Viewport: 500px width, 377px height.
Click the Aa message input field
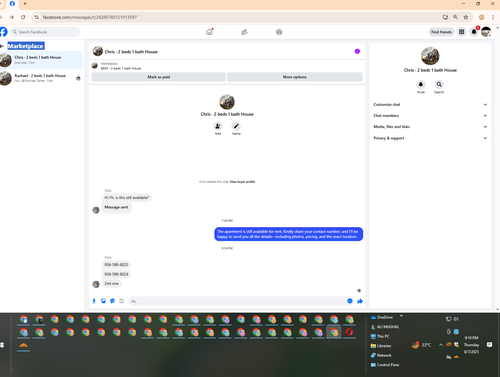tap(237, 301)
